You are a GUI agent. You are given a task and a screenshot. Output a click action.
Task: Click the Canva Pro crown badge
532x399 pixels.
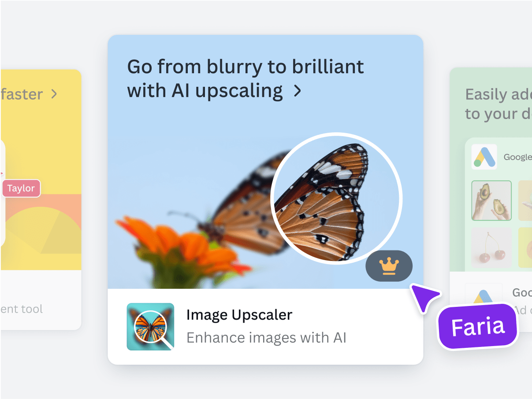pos(389,265)
